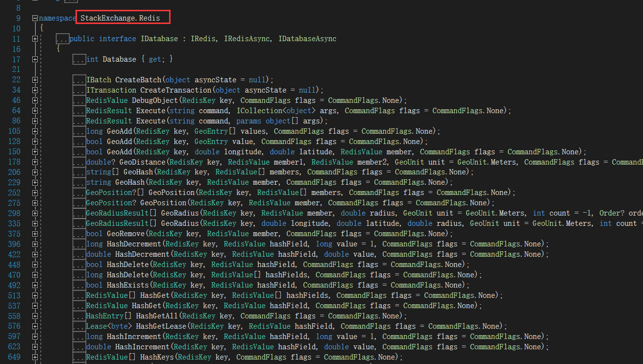The image size is (643, 364).
Task: Open ellipsis box on line 335 GeoRadius longitude overload
Action: click(x=79, y=224)
